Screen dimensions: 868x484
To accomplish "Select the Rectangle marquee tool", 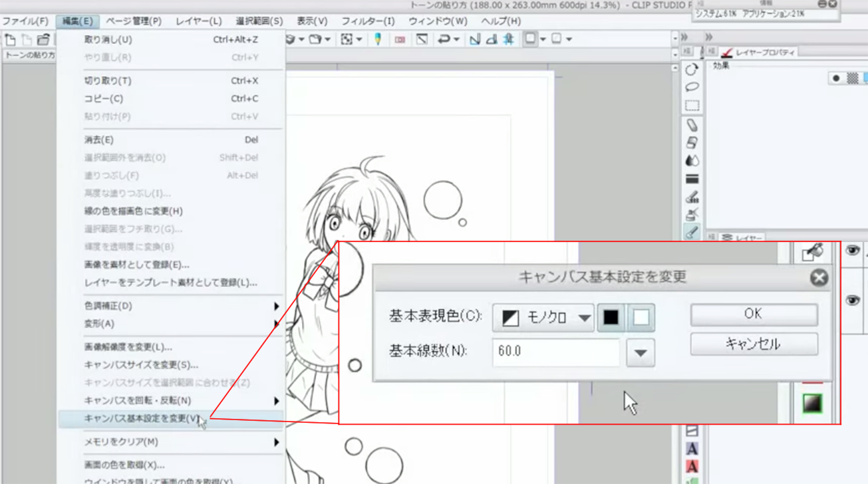I will (x=692, y=106).
